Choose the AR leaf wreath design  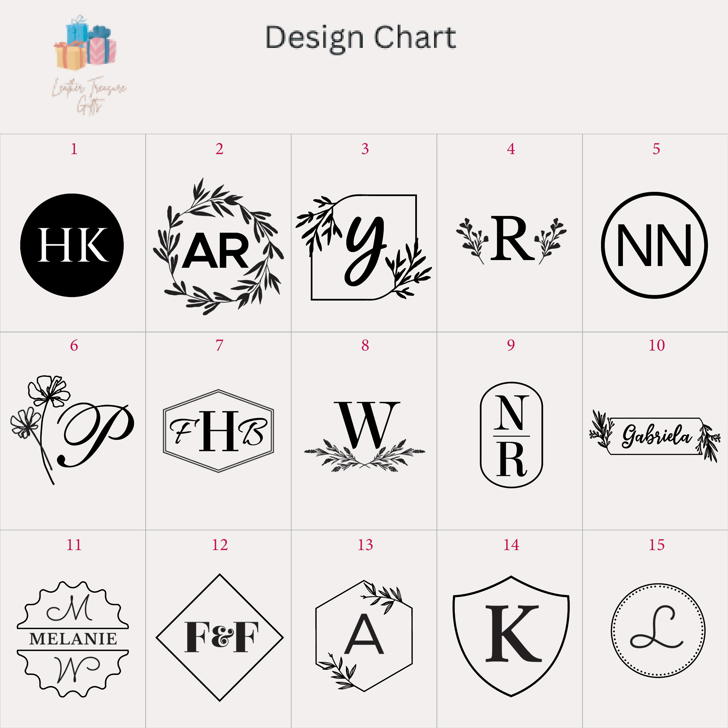click(x=218, y=246)
